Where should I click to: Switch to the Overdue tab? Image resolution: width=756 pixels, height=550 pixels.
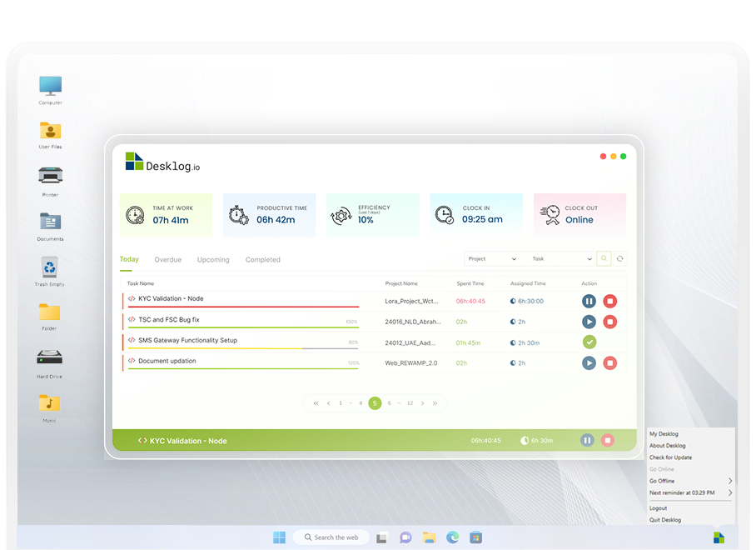pyautogui.click(x=167, y=260)
